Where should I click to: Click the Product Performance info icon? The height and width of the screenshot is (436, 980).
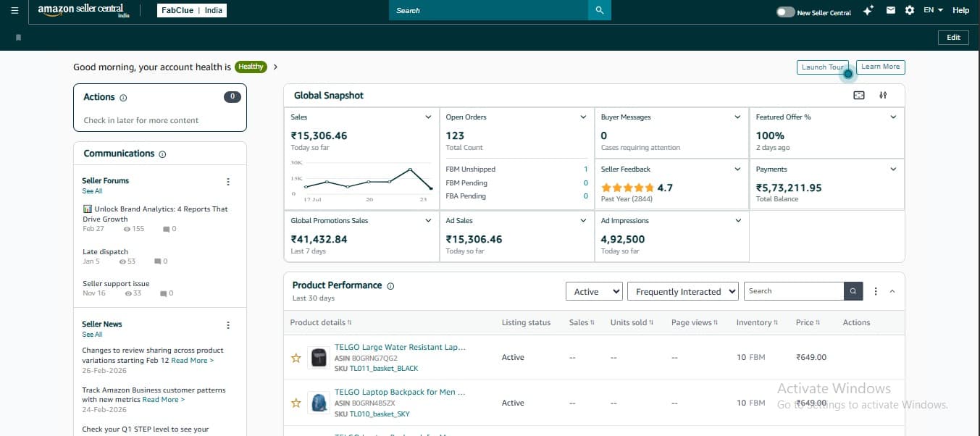[x=390, y=286]
